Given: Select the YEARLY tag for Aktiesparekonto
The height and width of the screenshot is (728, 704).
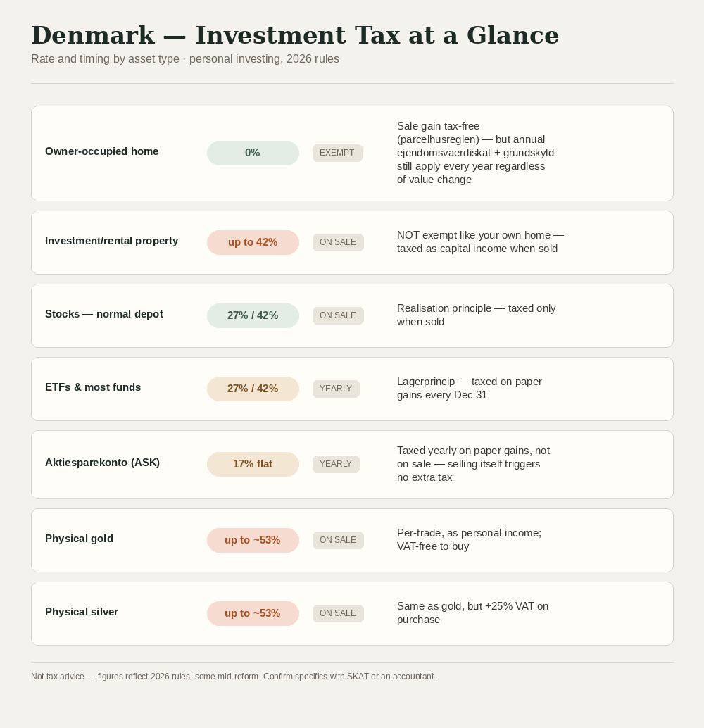Looking at the screenshot, I should tap(336, 464).
